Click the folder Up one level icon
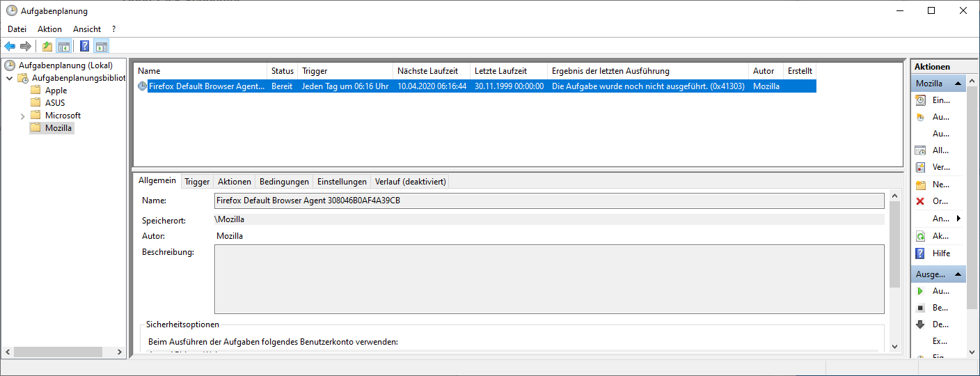 tap(47, 47)
